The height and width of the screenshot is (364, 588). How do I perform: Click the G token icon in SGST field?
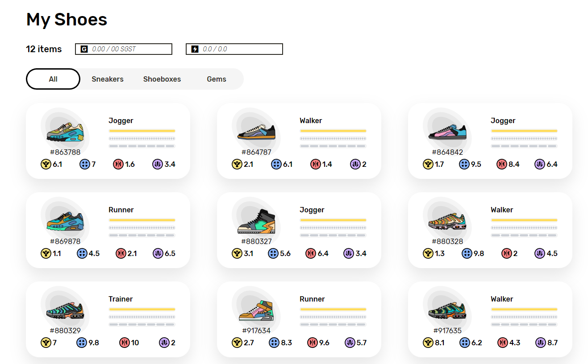coord(84,49)
